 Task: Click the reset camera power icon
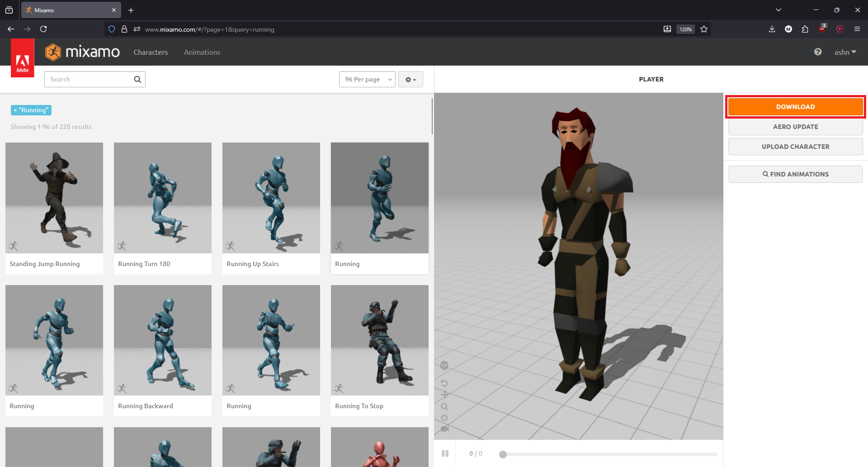[444, 417]
